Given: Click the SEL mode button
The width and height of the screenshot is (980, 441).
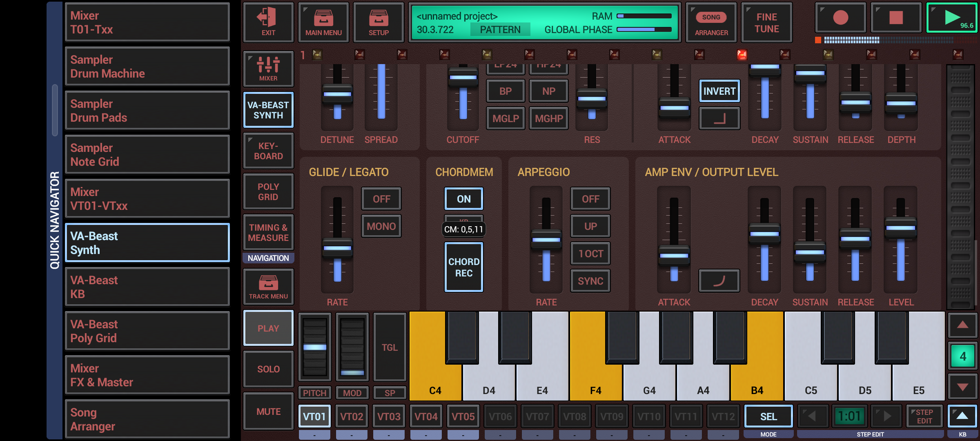Looking at the screenshot, I should 768,416.
